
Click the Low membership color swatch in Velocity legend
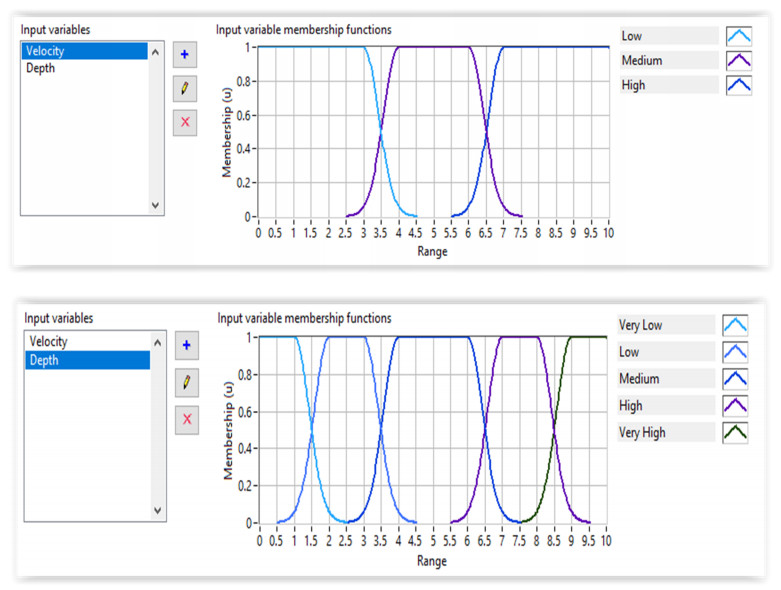[x=739, y=36]
